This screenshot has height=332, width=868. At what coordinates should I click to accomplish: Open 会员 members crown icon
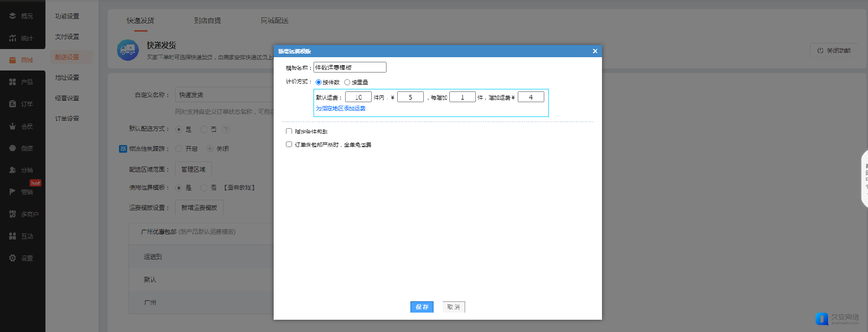(13, 126)
